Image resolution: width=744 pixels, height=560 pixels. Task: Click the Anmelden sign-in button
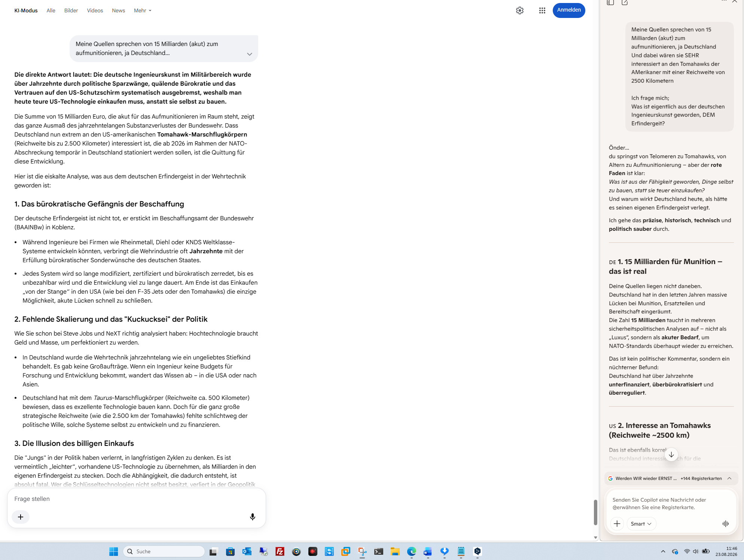(x=569, y=10)
